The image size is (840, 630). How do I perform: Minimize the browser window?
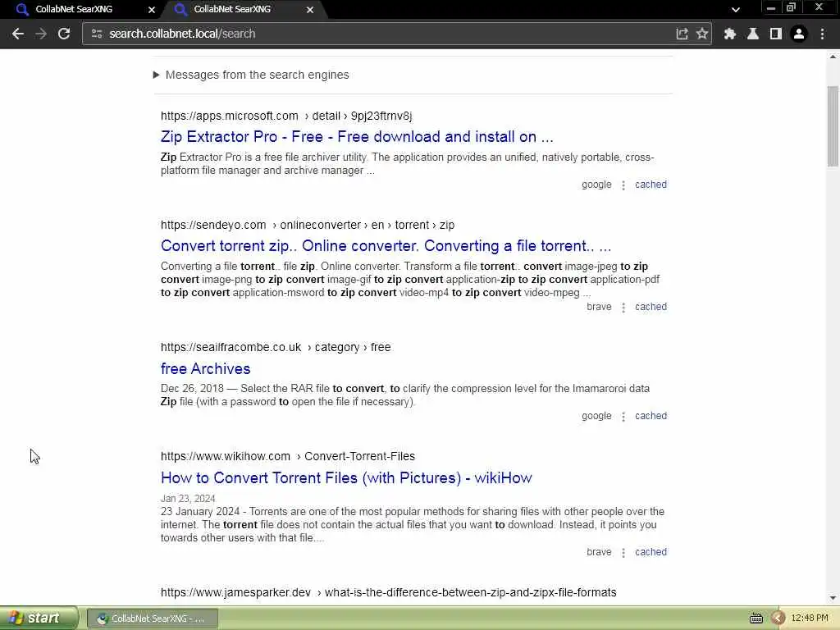[771, 8]
